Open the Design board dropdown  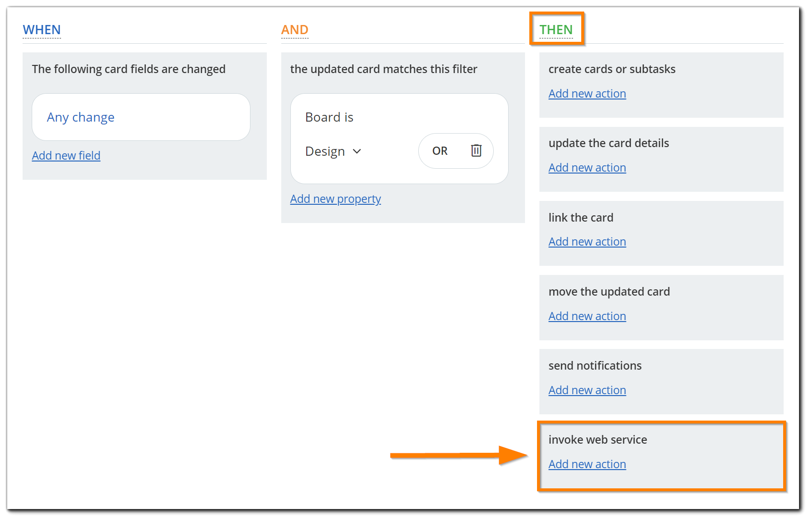(333, 151)
